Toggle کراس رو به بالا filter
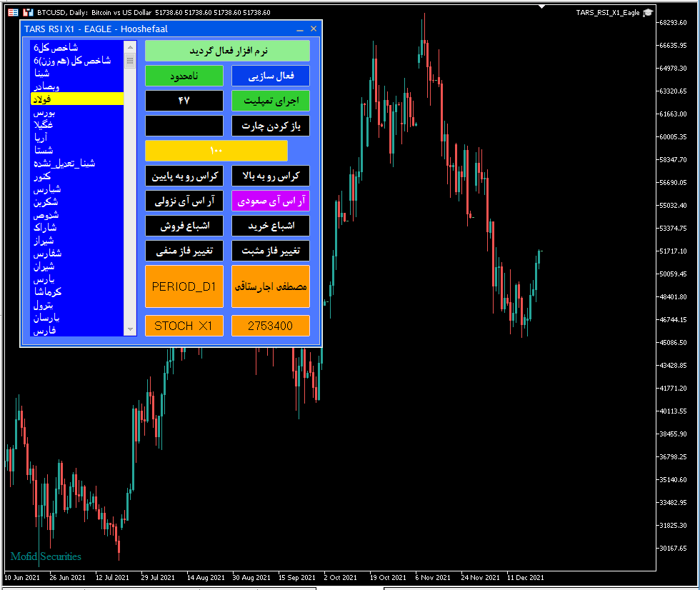The image size is (700, 590). click(271, 176)
